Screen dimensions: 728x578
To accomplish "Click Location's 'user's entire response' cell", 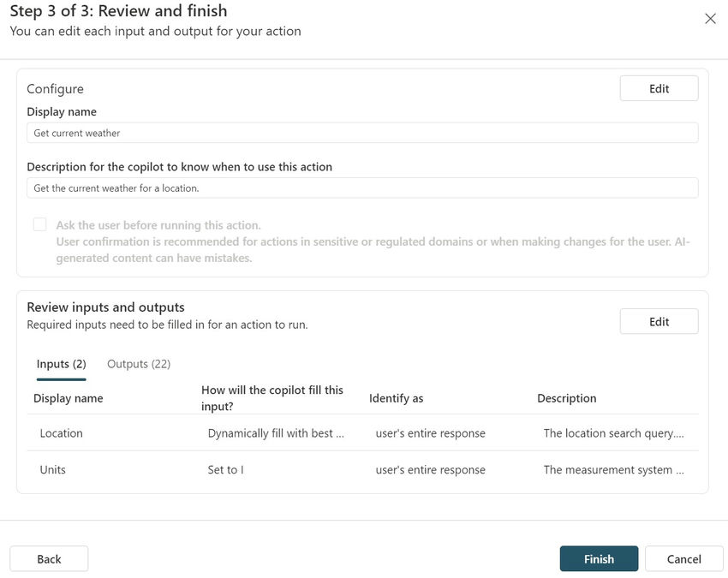I will pyautogui.click(x=430, y=433).
